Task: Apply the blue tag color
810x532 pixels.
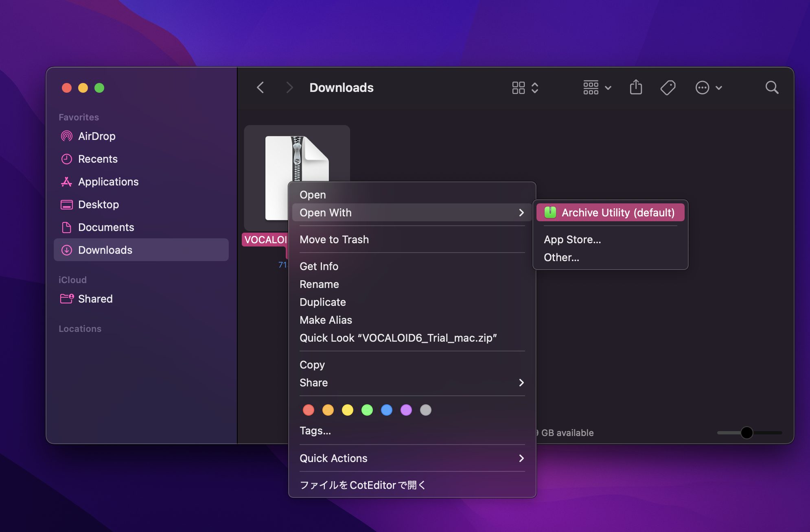Action: (387, 410)
